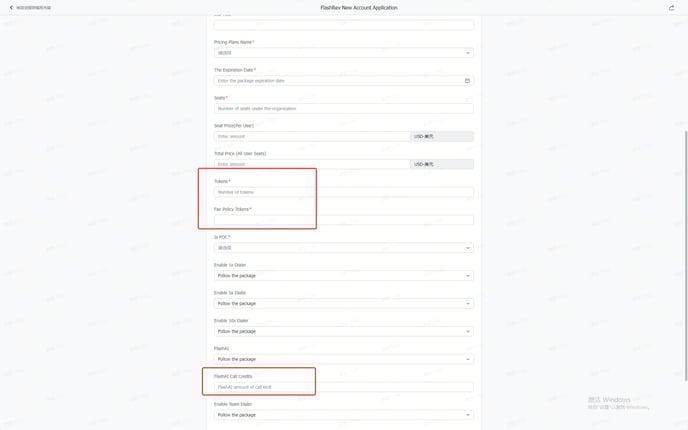Screen dimensions: 688x430
Task: Click the vertical page scrollbar
Action: click(686, 255)
